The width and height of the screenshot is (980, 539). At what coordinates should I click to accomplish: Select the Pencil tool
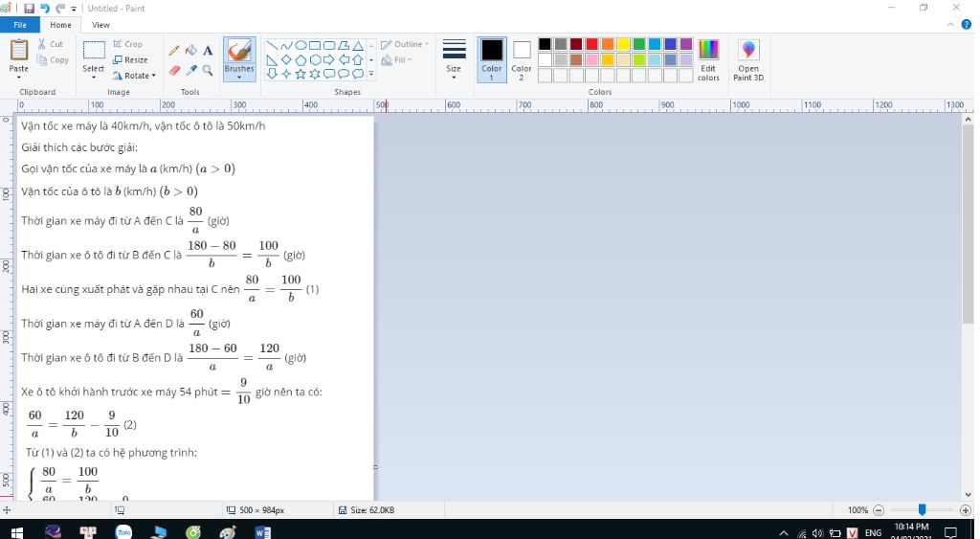coord(174,51)
